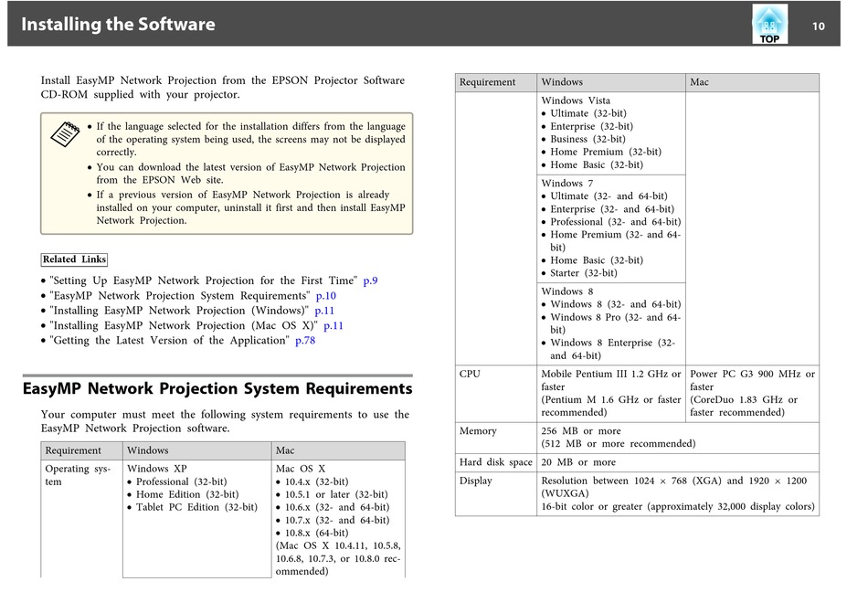
Task: Select "16-bit color or greater" line
Action: pos(678,507)
